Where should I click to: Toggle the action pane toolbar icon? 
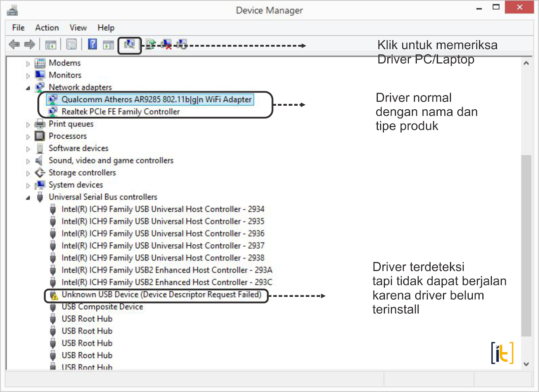coord(108,44)
